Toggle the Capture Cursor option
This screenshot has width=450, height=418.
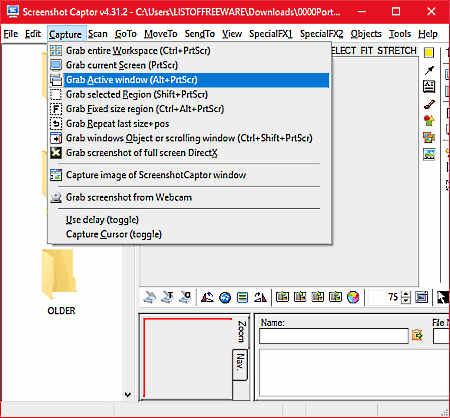(x=114, y=234)
